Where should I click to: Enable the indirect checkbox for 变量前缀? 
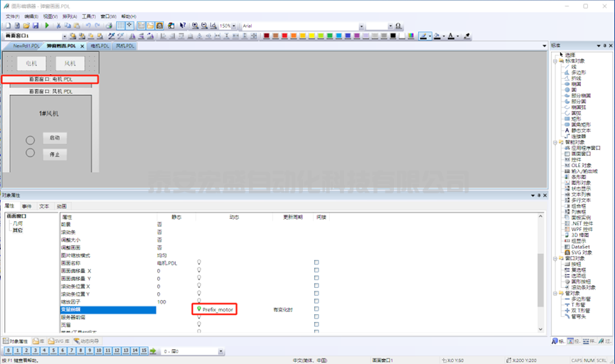tap(316, 310)
